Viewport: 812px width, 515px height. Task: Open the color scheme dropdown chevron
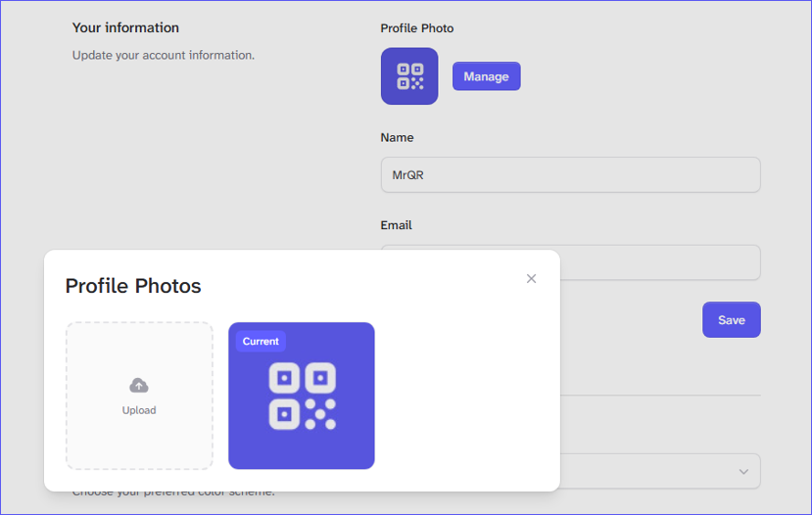click(743, 472)
